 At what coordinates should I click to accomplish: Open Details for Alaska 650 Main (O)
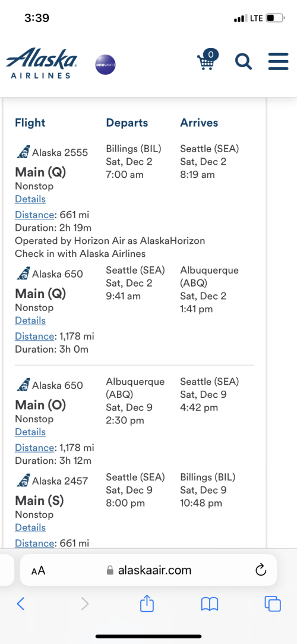click(x=30, y=432)
